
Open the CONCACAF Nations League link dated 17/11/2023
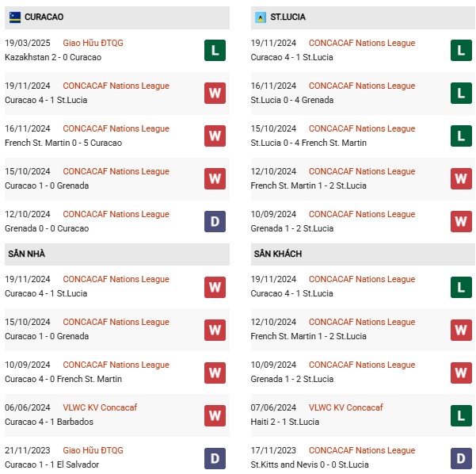(362, 450)
